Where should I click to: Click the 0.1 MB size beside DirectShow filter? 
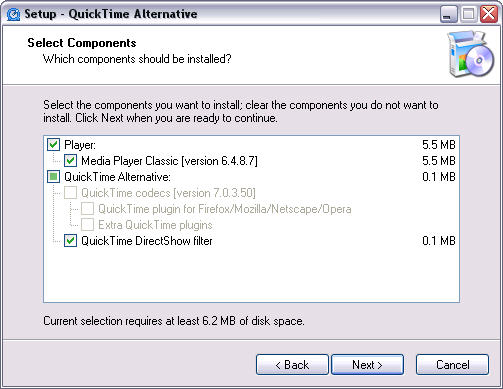[439, 241]
